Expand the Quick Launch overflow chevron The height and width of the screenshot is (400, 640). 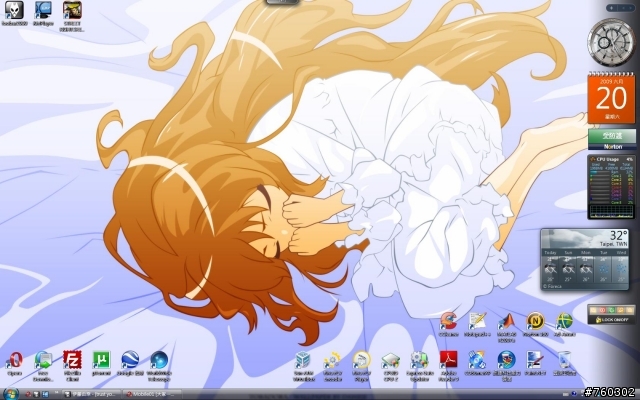coord(57,393)
